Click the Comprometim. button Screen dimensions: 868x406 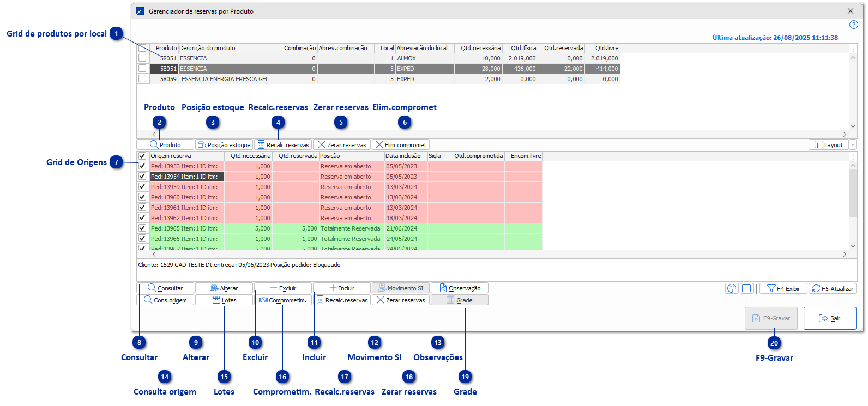[283, 300]
